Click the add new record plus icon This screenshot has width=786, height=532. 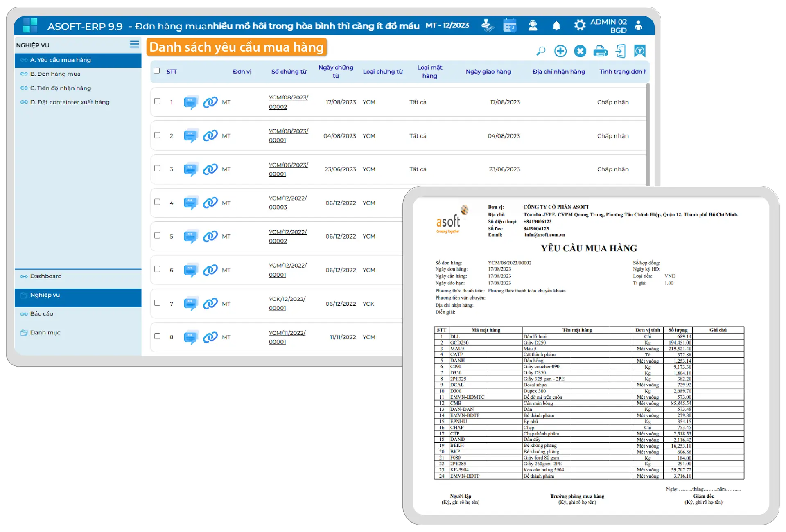(x=560, y=51)
